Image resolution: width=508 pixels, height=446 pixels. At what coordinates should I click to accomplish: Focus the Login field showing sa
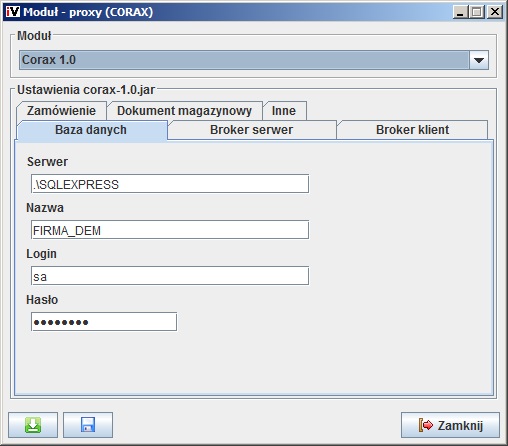click(x=170, y=276)
